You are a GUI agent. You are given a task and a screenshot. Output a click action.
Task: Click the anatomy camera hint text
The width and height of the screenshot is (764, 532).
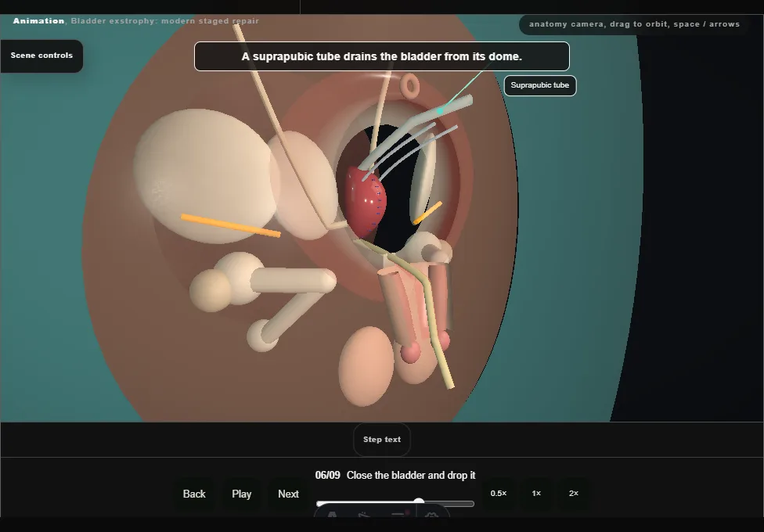[634, 24]
